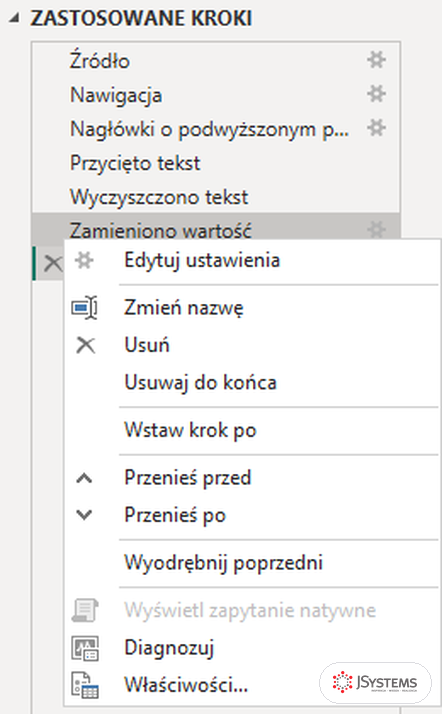
Task: Click gear icon next to Edytuj ustawienia
Action: click(x=85, y=260)
